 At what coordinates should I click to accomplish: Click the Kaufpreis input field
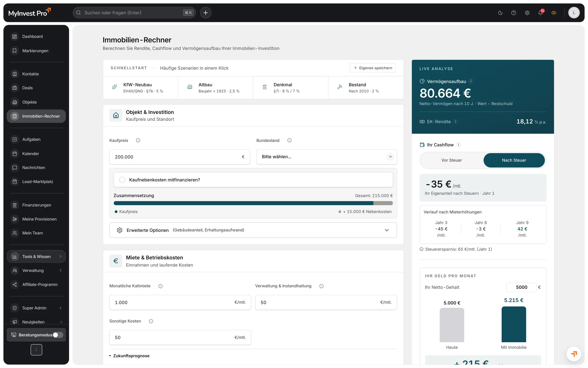(180, 157)
